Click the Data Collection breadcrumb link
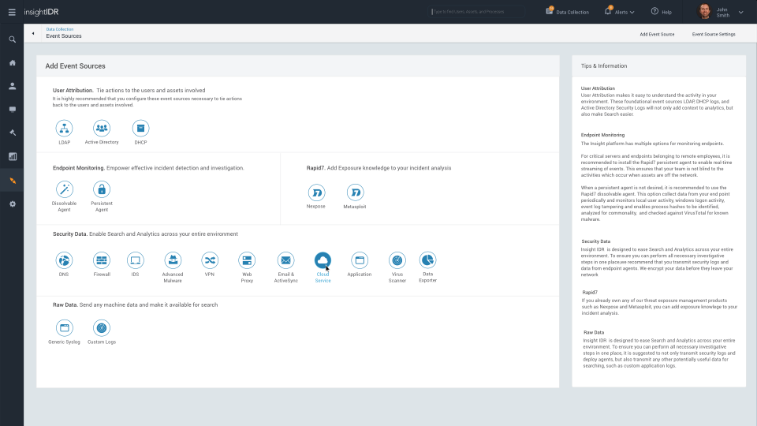The width and height of the screenshot is (757, 426). (59, 29)
